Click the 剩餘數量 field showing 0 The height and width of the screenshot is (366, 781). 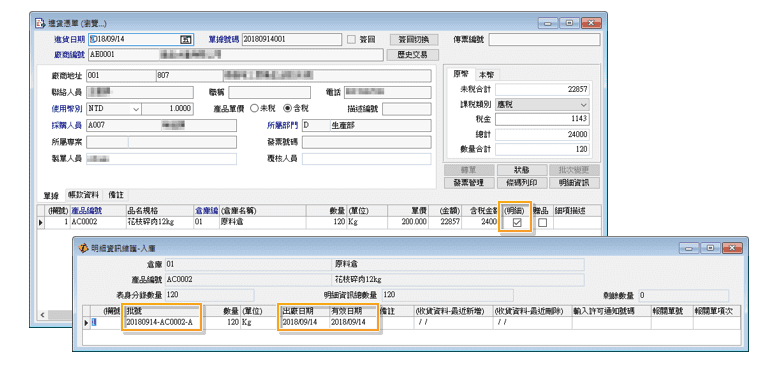683,295
